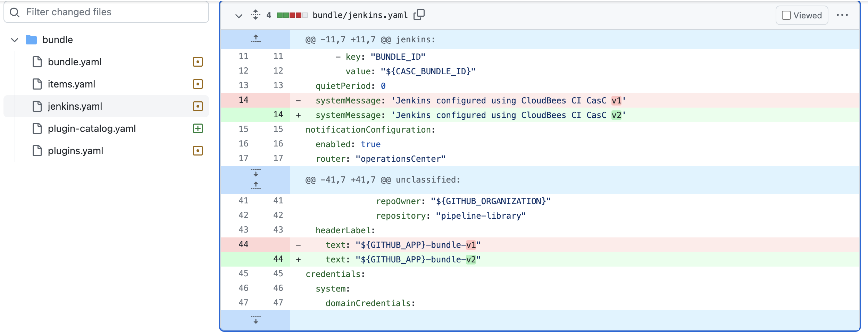Image resolution: width=868 pixels, height=336 pixels.
Task: Click the modified status icon beside bundle.yaml
Action: coord(198,61)
